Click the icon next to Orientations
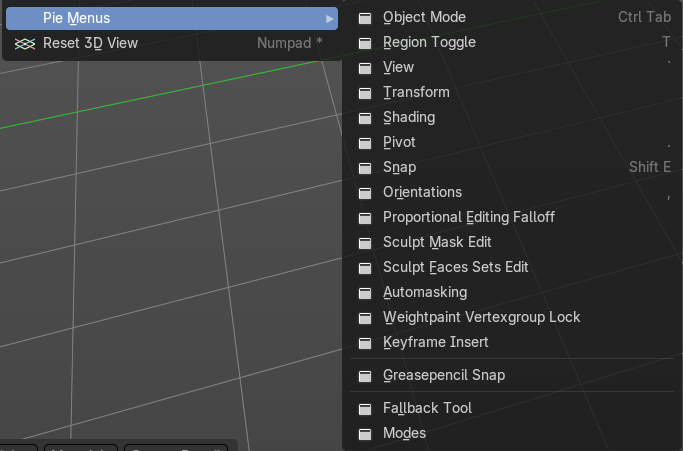The width and height of the screenshot is (683, 451). 365,193
